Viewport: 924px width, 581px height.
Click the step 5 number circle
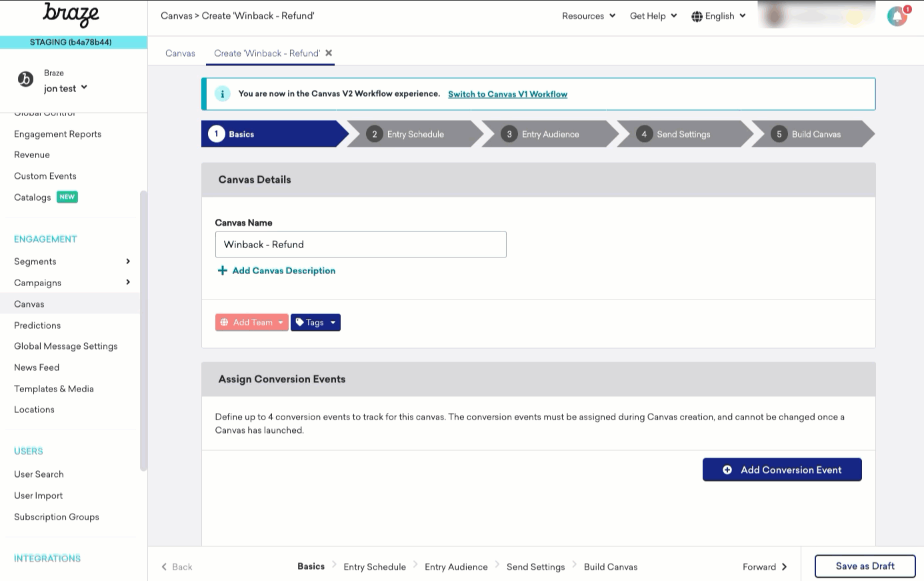click(779, 134)
